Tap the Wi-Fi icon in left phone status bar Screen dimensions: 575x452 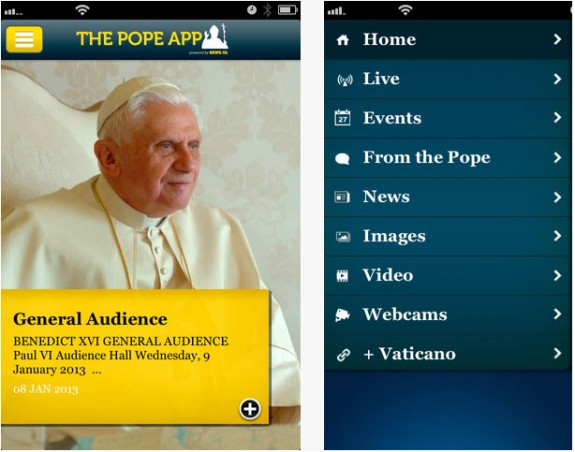[83, 10]
